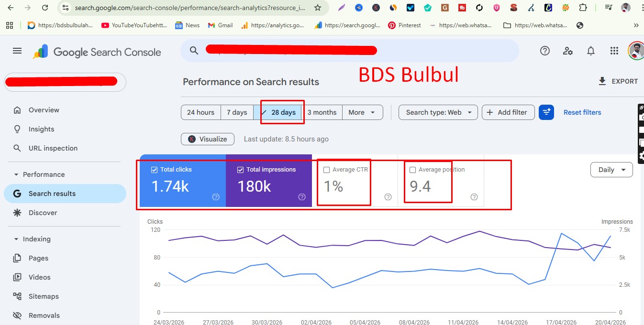Viewport: 644px width, 325px height.
Task: Open the Search Console help icon
Action: [544, 50]
